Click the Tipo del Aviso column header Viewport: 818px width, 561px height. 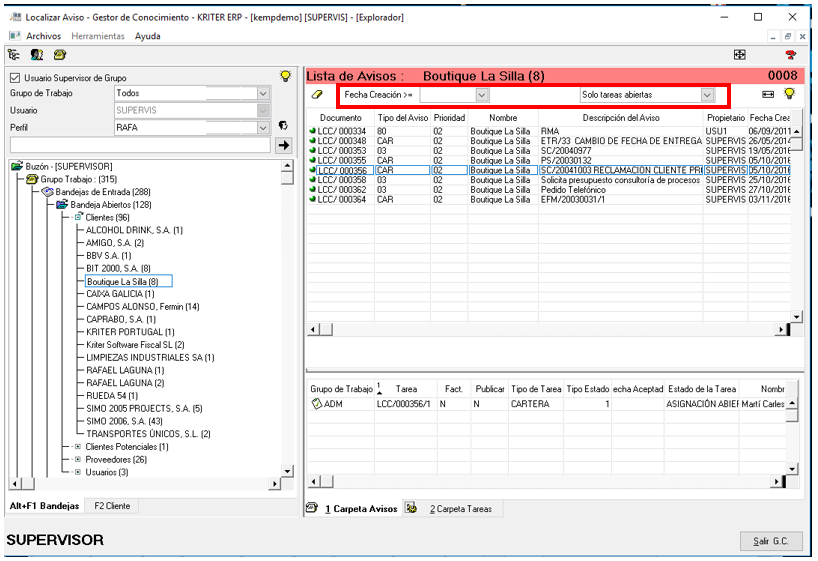[x=402, y=118]
